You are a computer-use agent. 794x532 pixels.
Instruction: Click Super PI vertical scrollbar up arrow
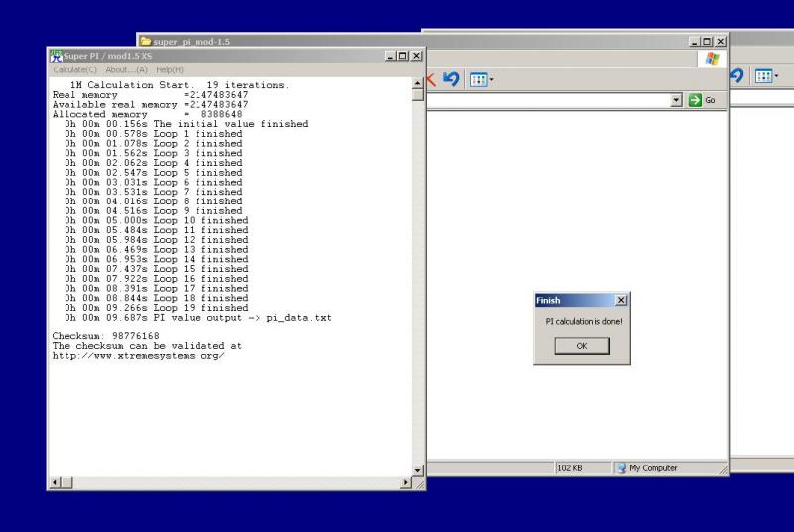click(418, 83)
